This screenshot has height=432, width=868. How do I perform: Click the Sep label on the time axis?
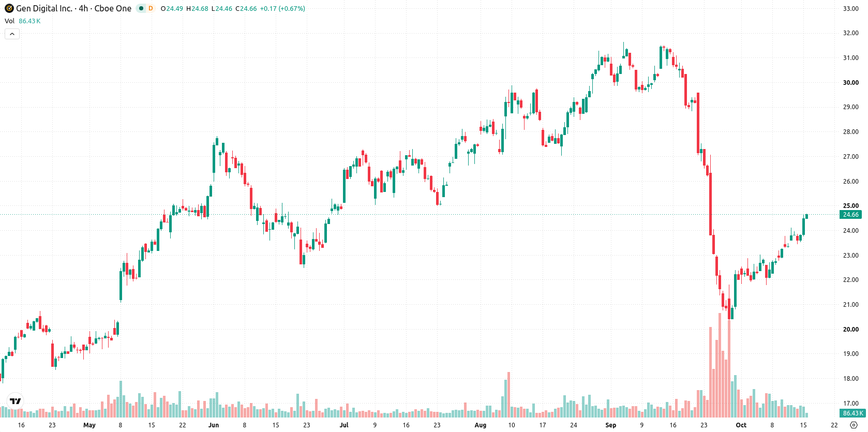(611, 425)
